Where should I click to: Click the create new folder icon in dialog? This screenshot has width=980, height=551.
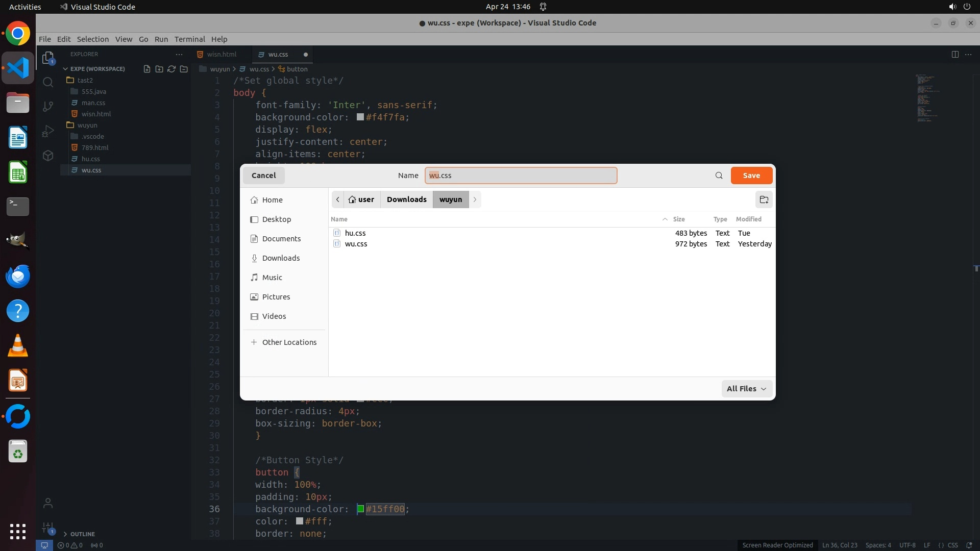click(764, 199)
